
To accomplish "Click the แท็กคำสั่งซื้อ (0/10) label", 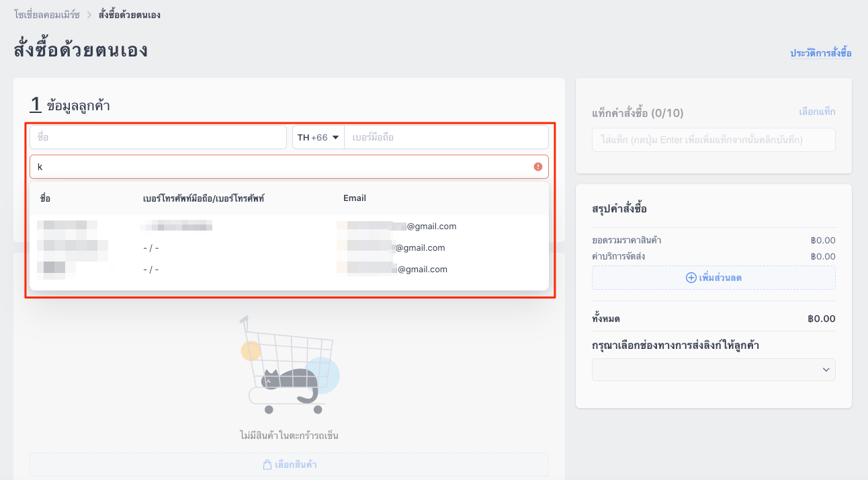I will click(x=638, y=112).
